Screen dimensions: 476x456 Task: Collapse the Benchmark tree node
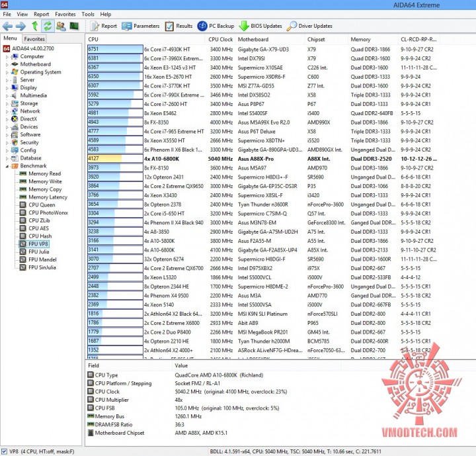pyautogui.click(x=7, y=166)
